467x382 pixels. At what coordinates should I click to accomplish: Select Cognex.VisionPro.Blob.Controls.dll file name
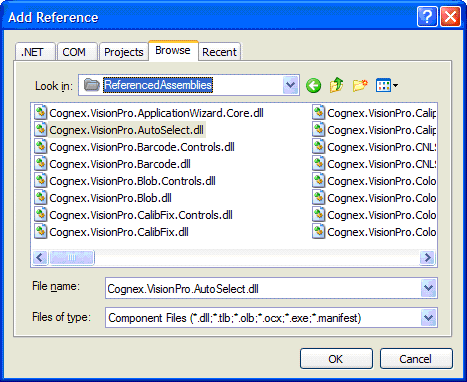132,181
